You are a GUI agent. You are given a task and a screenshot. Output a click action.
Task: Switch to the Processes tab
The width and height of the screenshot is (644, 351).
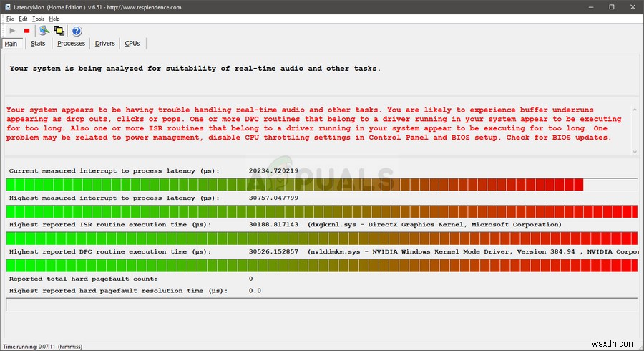tap(71, 43)
